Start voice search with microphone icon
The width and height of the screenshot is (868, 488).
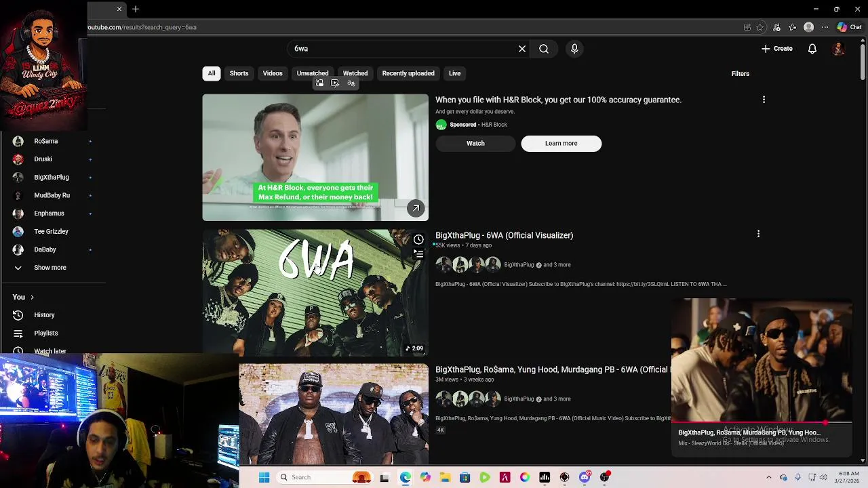click(x=574, y=49)
